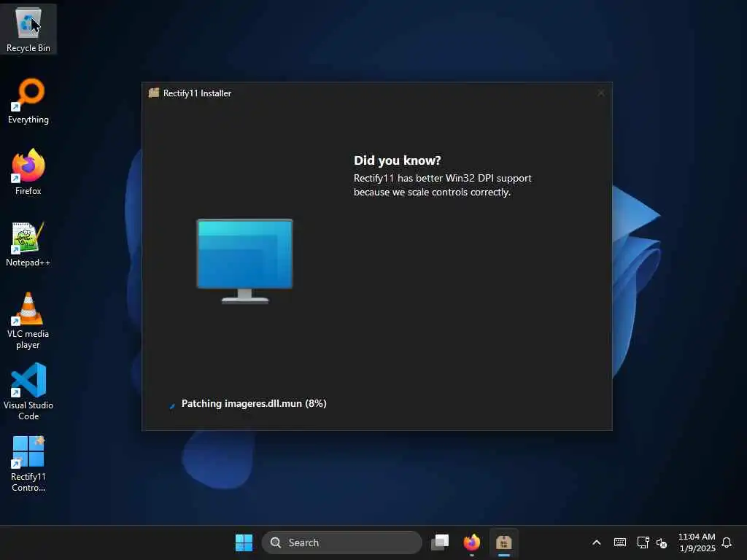Click the disabled close button of installer
This screenshot has height=560, width=747.
[x=601, y=93]
